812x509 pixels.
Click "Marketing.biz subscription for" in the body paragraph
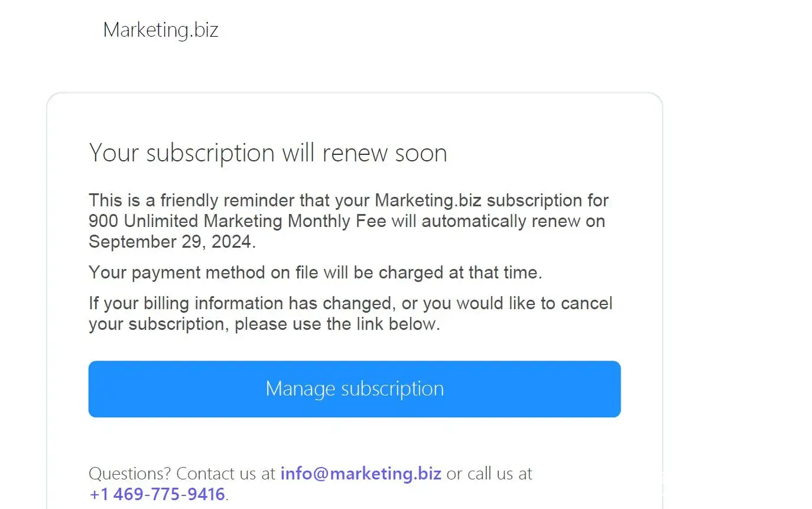pyautogui.click(x=492, y=200)
